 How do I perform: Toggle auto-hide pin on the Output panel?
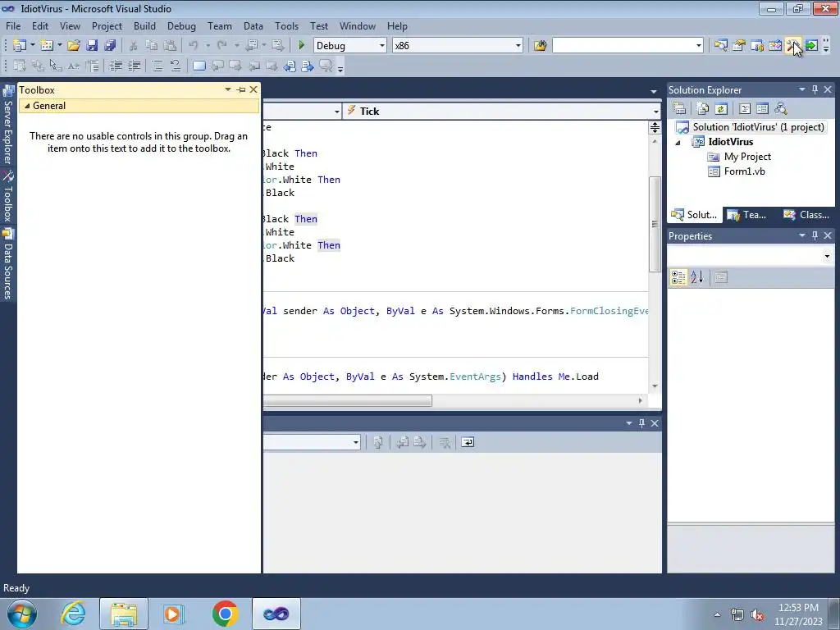click(x=641, y=422)
